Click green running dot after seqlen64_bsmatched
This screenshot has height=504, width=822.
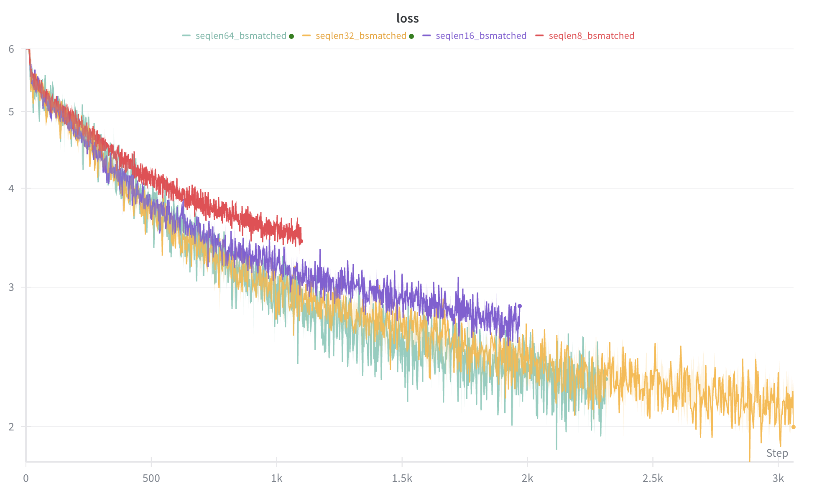pos(291,36)
